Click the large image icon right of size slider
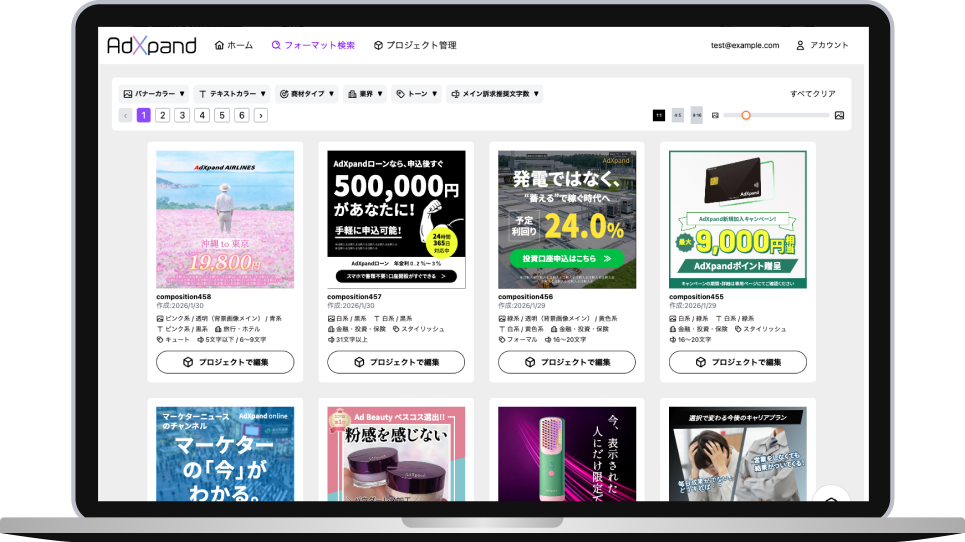Screen dimensions: 965x542 [839, 115]
